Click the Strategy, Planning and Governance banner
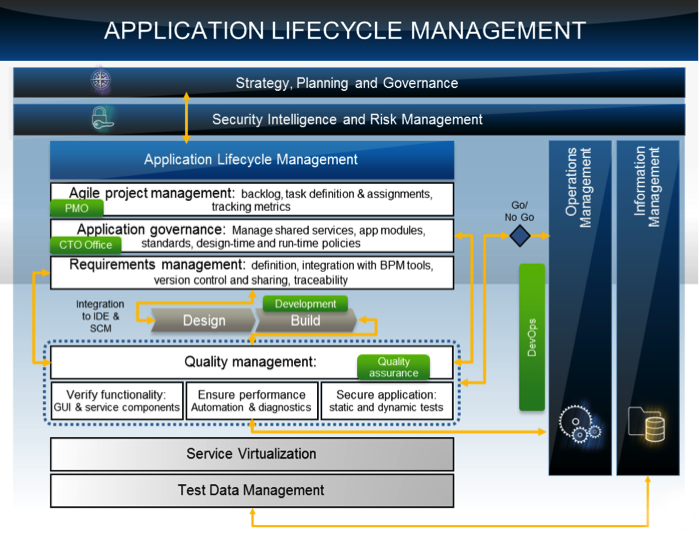Screen dimensions: 699x541 click(x=349, y=83)
